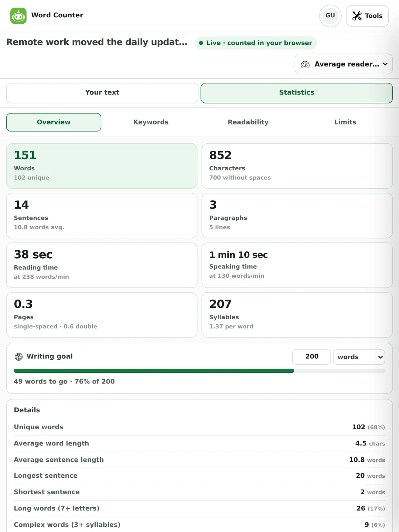Click the 'Average word length' row label
Image resolution: width=399 pixels, height=532 pixels.
pos(51,443)
